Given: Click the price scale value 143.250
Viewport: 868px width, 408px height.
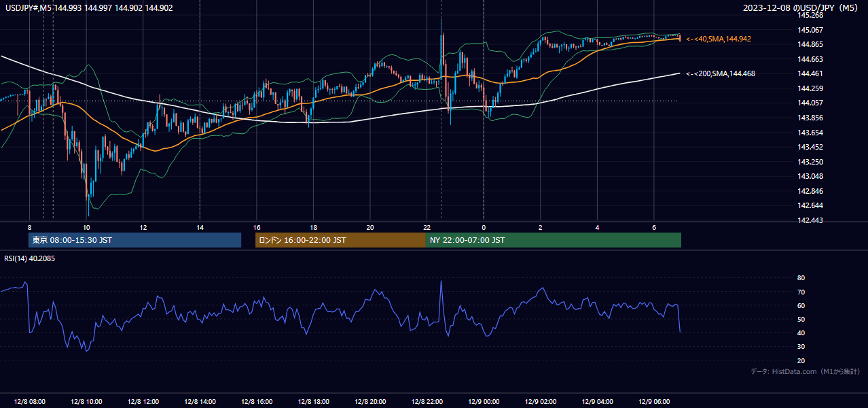Looking at the screenshot, I should click(810, 162).
